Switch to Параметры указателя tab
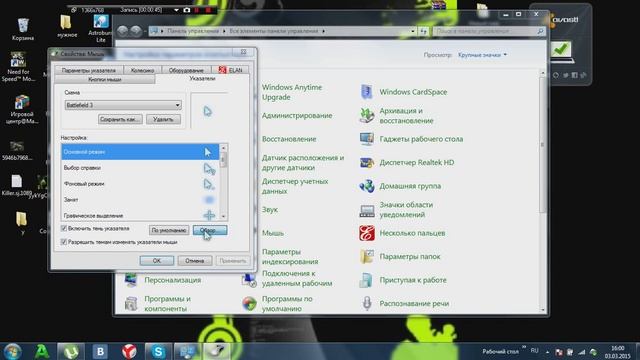Viewport: 640px width, 360px height. coord(89,70)
